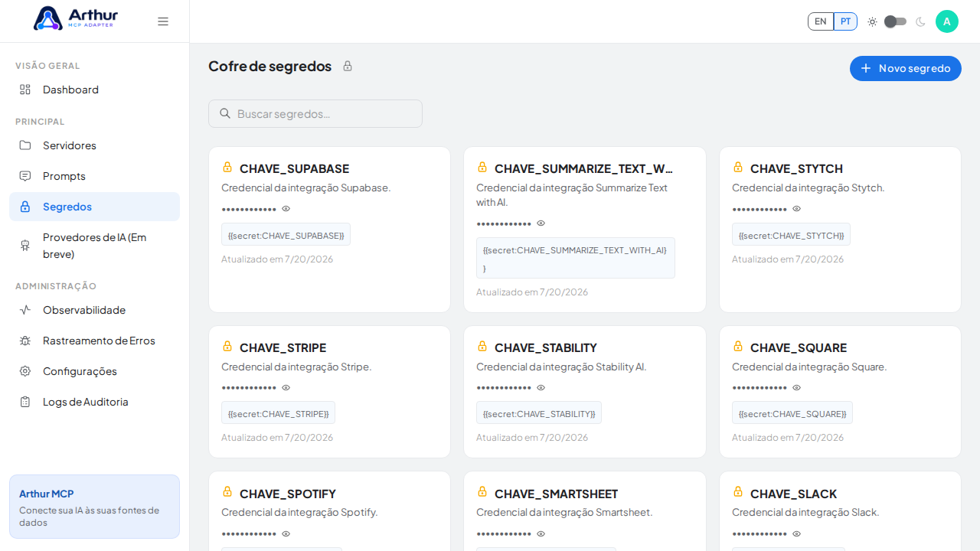Click 'Credencial da integração Square.' description
This screenshot has width=980, height=551.
[809, 367]
